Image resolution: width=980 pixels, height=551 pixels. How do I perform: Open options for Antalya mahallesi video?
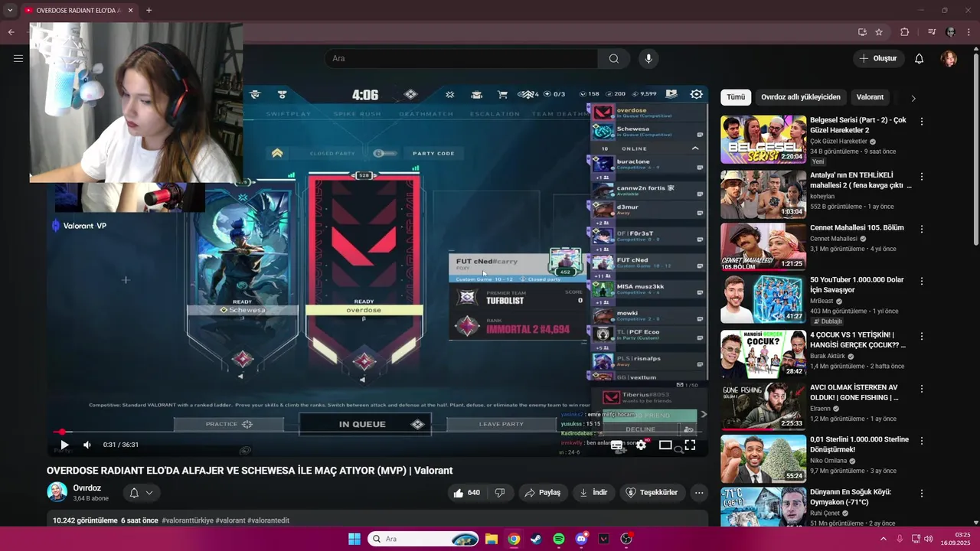click(x=922, y=176)
